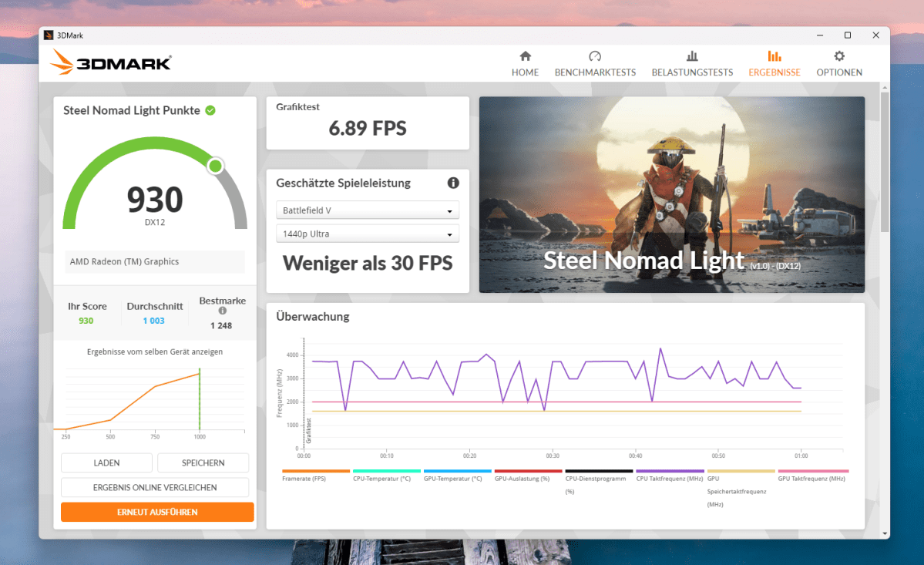Open the Belastungstests bar chart icon
Viewport: 924px width, 565px height.
pos(692,56)
